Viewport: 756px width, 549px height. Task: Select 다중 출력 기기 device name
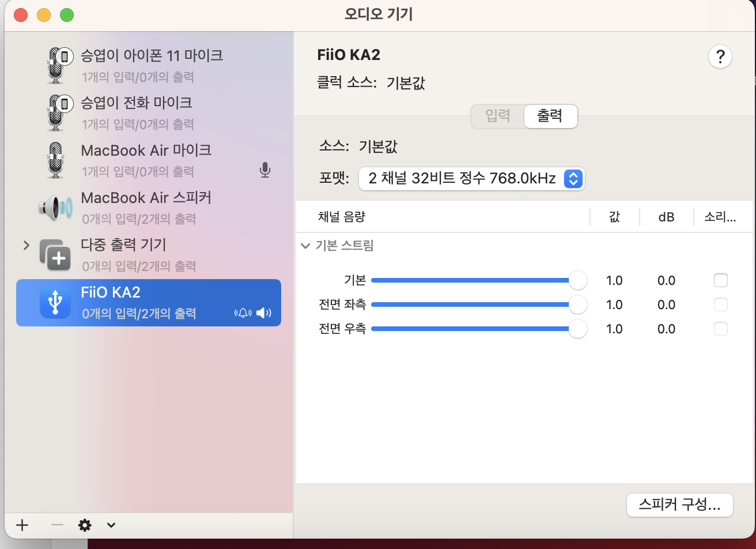tap(123, 245)
